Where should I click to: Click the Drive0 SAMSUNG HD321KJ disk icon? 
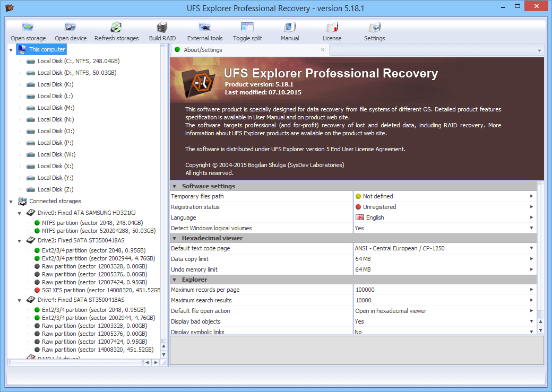tap(31, 213)
